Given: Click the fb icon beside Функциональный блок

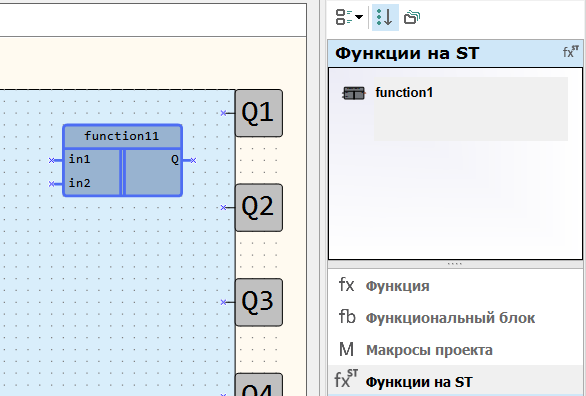Looking at the screenshot, I should coord(347,317).
